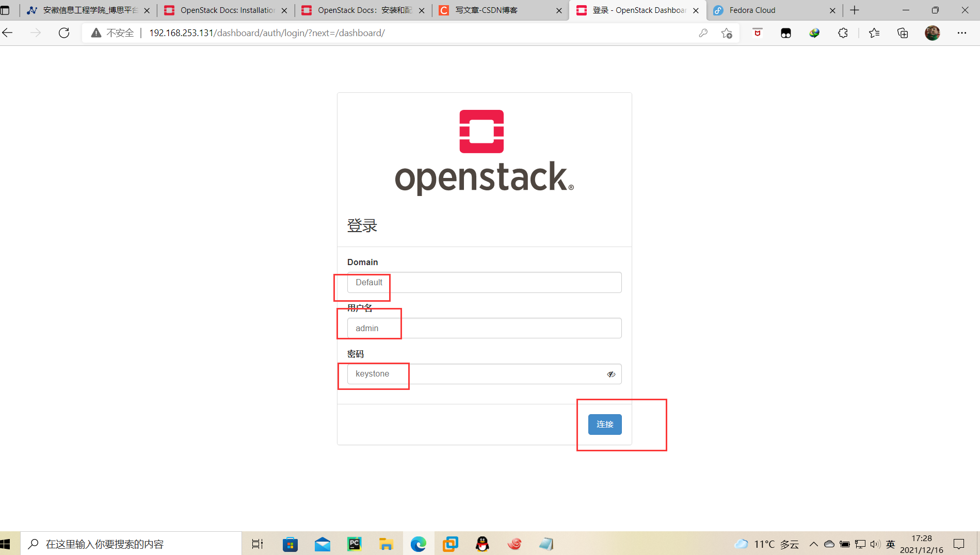
Task: Focus the Domain input field
Action: coord(484,282)
